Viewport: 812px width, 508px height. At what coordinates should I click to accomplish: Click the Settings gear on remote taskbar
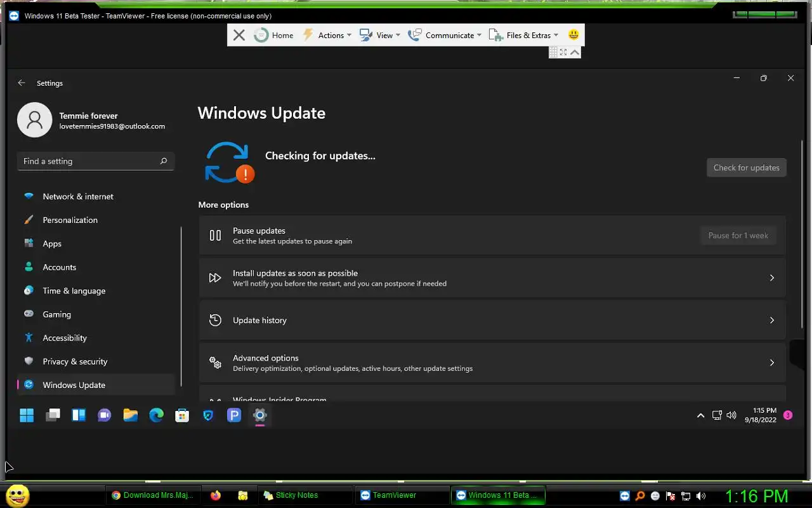tap(259, 415)
